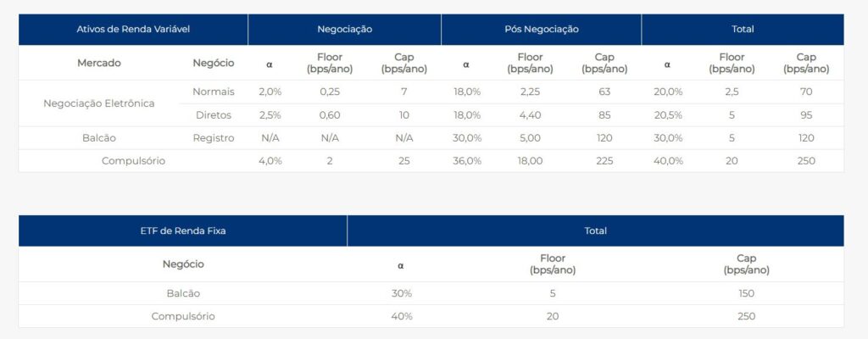868x339 pixels.
Task: Click the Compulsório row in first table
Action: point(431,161)
